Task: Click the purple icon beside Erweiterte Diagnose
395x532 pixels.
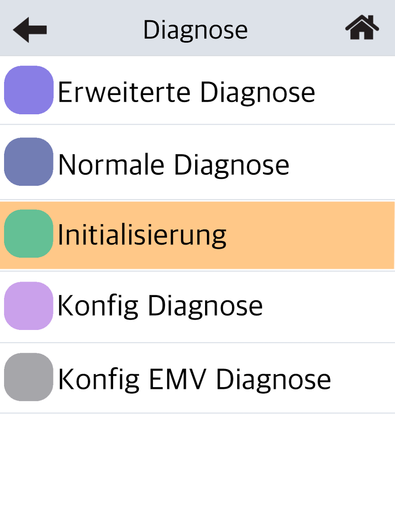Action: coord(29,90)
